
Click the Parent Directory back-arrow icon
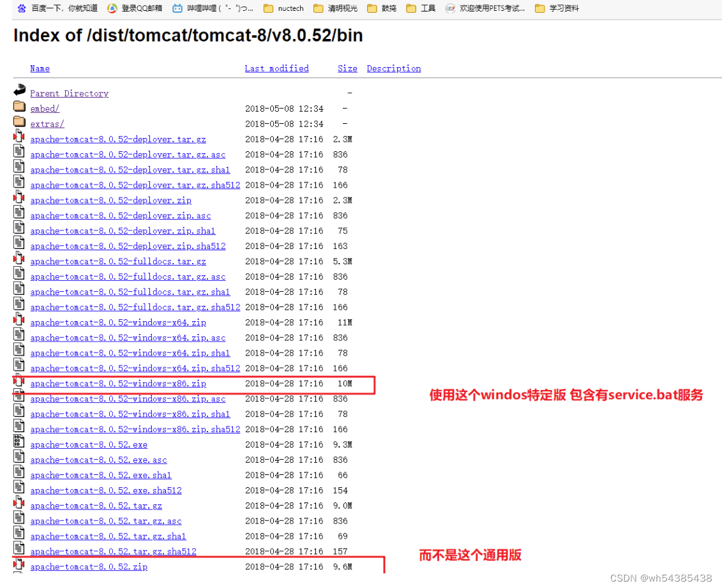(19, 90)
